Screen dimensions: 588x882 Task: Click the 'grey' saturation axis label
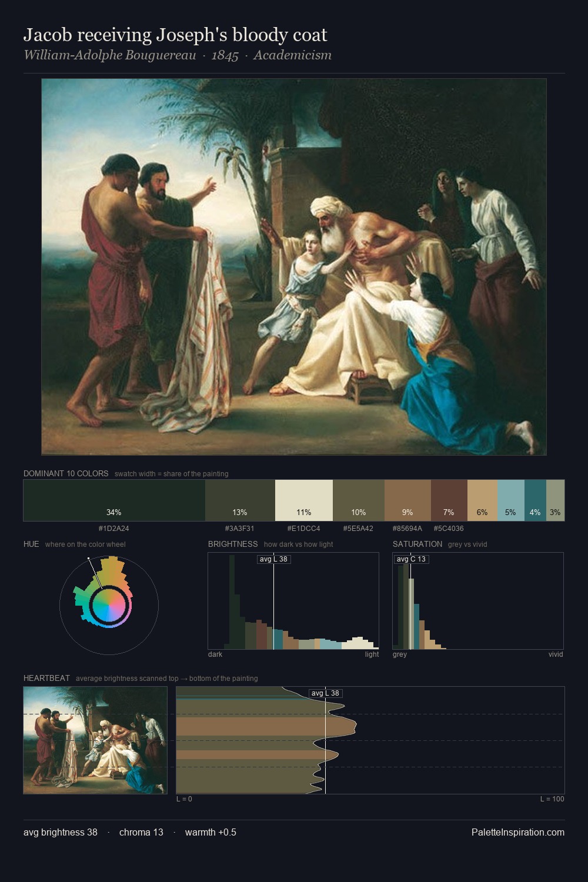(x=400, y=654)
